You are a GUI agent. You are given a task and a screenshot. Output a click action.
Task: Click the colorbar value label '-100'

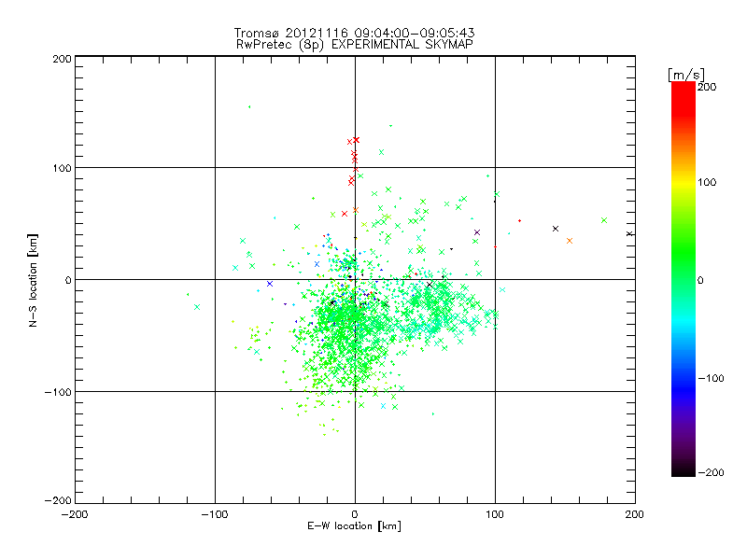[x=711, y=378]
